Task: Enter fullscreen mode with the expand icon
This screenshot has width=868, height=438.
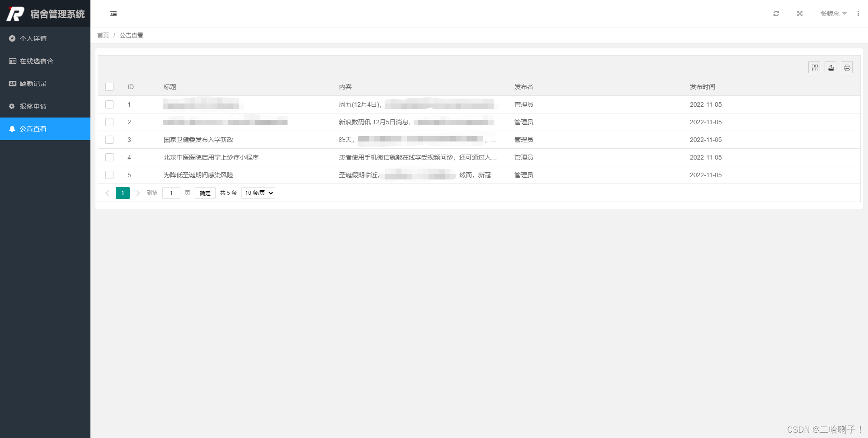Action: (x=800, y=14)
